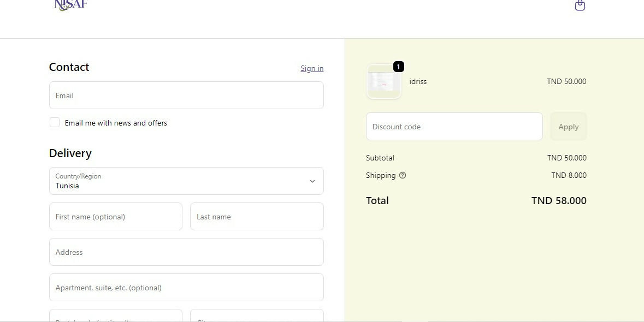Focus the Email input field

(x=186, y=96)
